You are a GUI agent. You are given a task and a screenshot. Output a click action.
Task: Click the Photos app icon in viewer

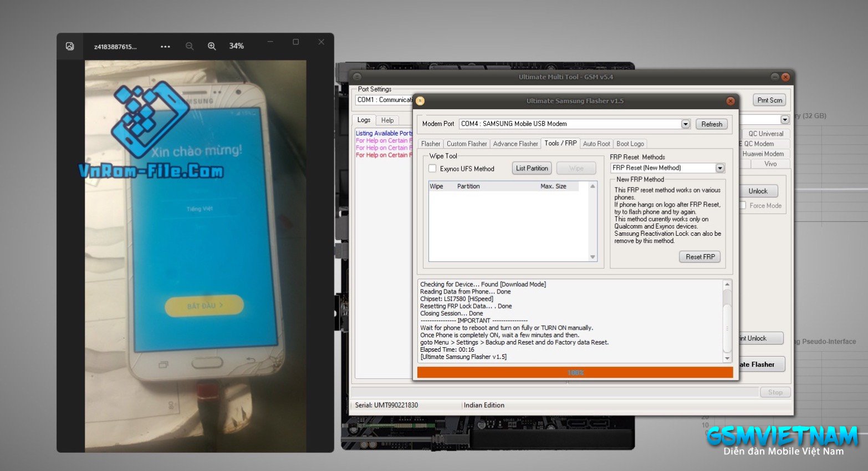[x=70, y=46]
